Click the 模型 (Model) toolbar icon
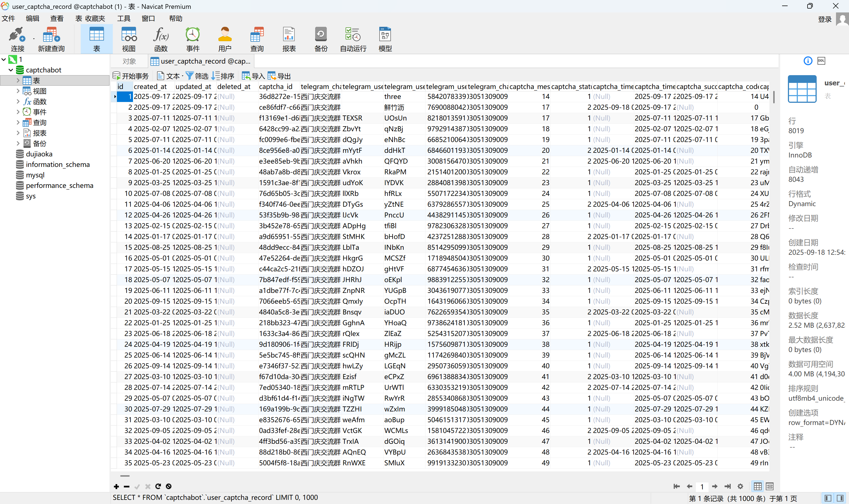849x504 pixels. point(385,40)
